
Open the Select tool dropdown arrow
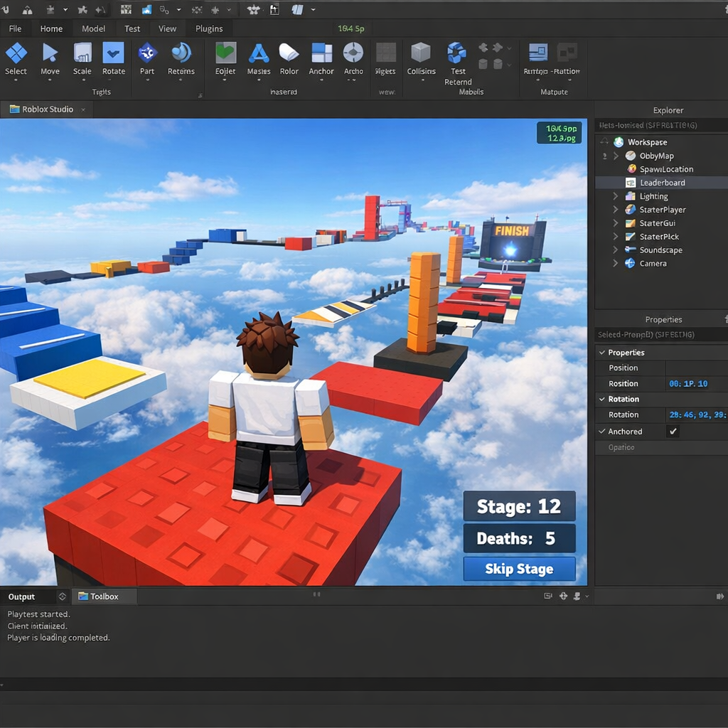point(16,80)
